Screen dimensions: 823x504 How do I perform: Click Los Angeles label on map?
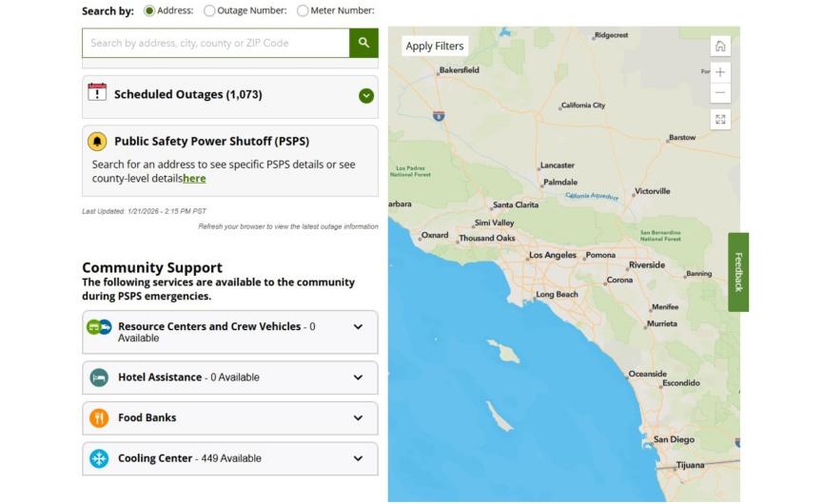552,255
